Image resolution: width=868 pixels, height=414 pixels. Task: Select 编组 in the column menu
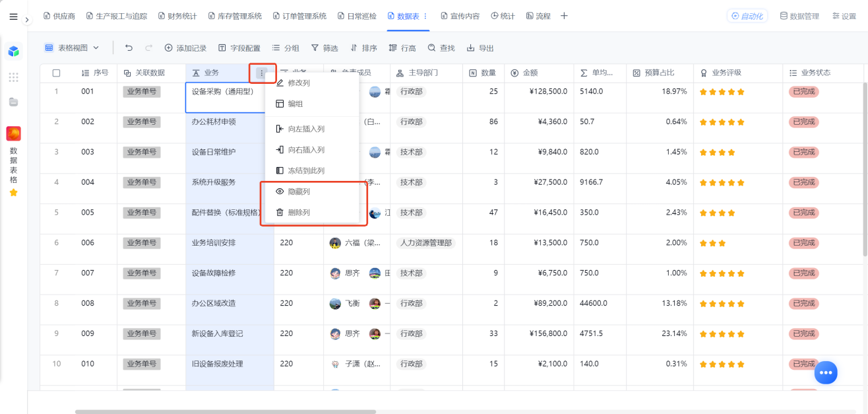(x=313, y=104)
